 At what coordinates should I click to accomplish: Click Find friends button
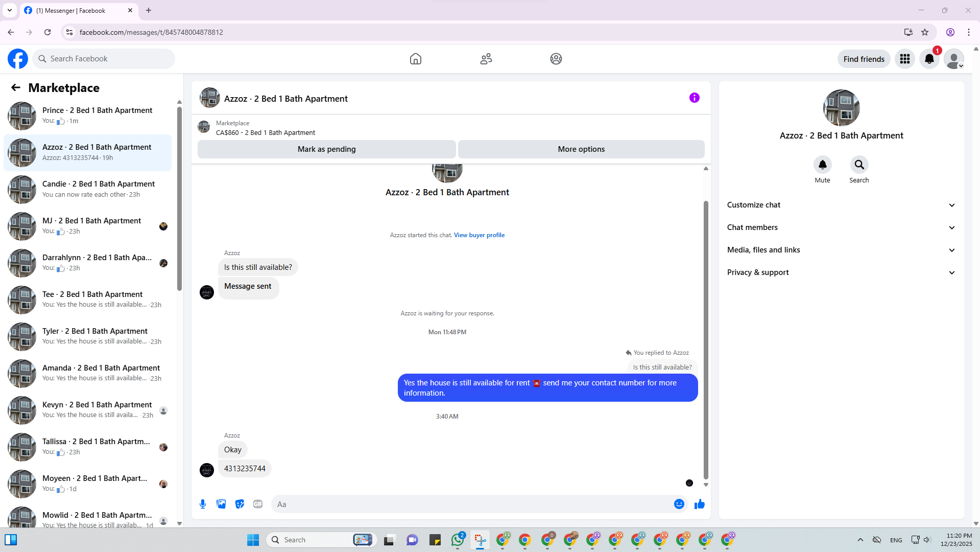[864, 59]
